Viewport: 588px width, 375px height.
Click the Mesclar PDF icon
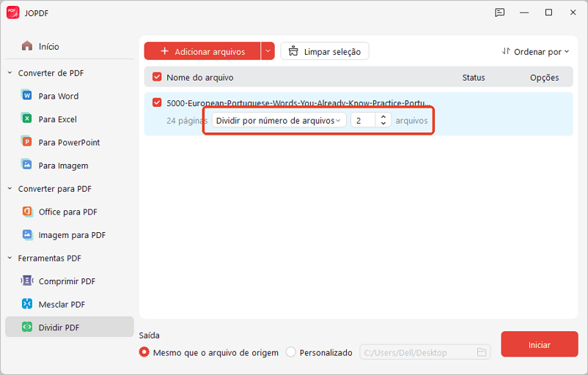(27, 304)
